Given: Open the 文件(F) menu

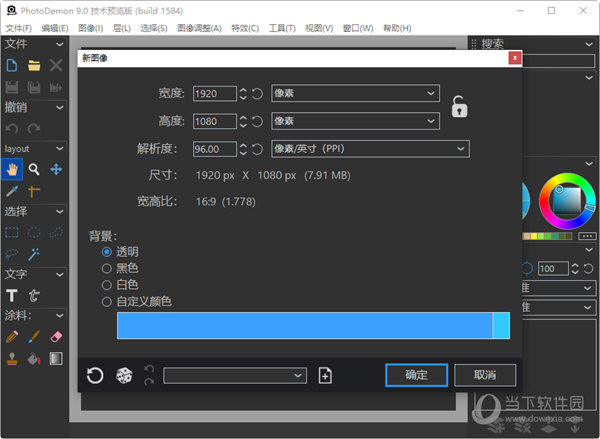Looking at the screenshot, I should click(x=18, y=28).
